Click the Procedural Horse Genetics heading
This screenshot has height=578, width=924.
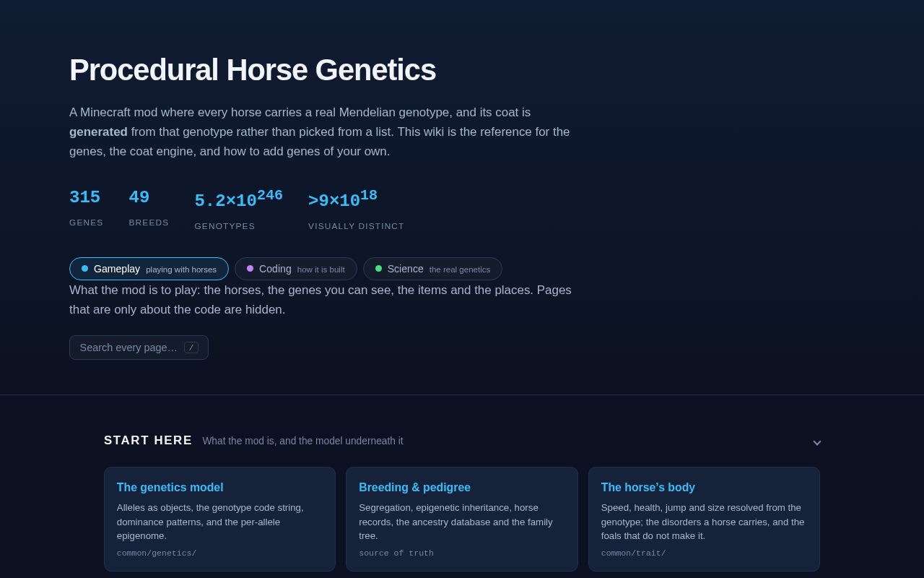(253, 70)
